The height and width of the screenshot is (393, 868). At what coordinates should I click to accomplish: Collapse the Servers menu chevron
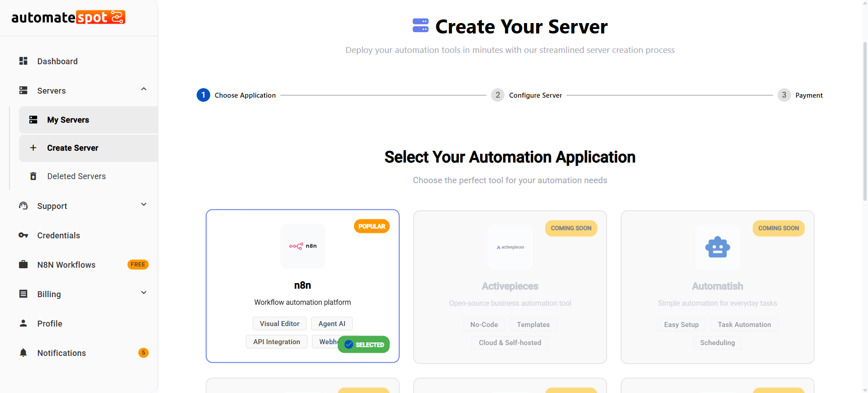[x=144, y=90]
